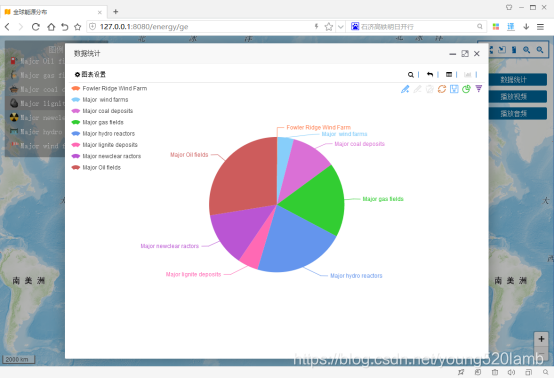Minimize the 数据统计 dialog
Screen dimensions: 554x378
coord(453,54)
